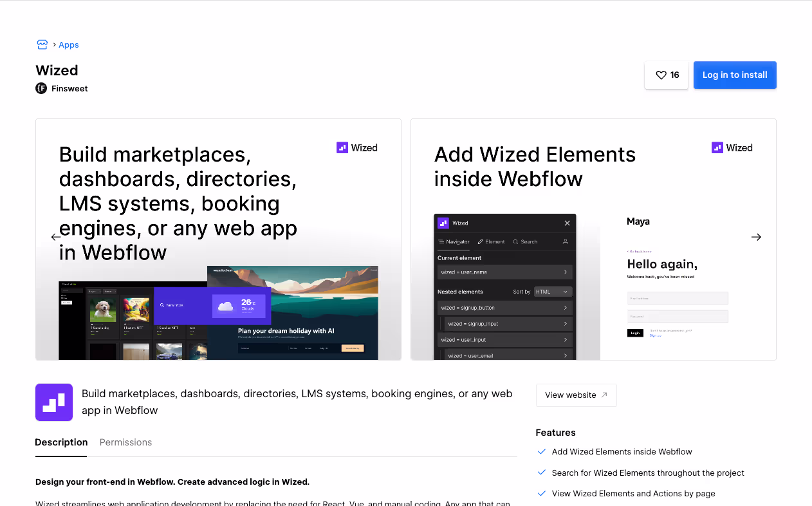
Task: Click Log in to install button
Action: (x=735, y=75)
